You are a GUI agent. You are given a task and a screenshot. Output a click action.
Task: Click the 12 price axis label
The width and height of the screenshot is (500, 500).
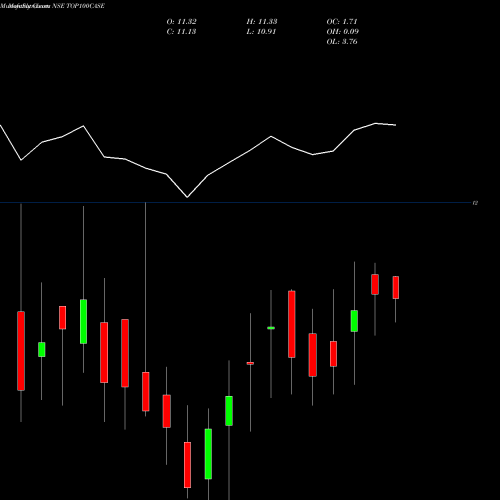(x=475, y=203)
